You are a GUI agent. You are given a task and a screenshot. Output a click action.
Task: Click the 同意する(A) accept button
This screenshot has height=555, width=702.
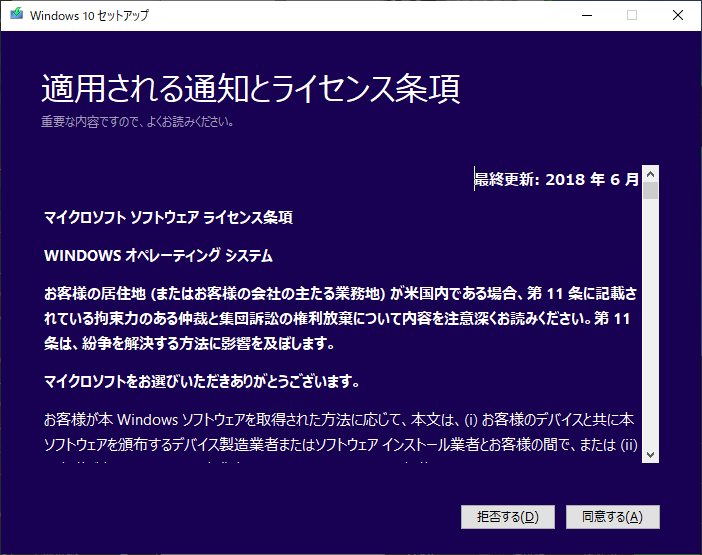(612, 517)
